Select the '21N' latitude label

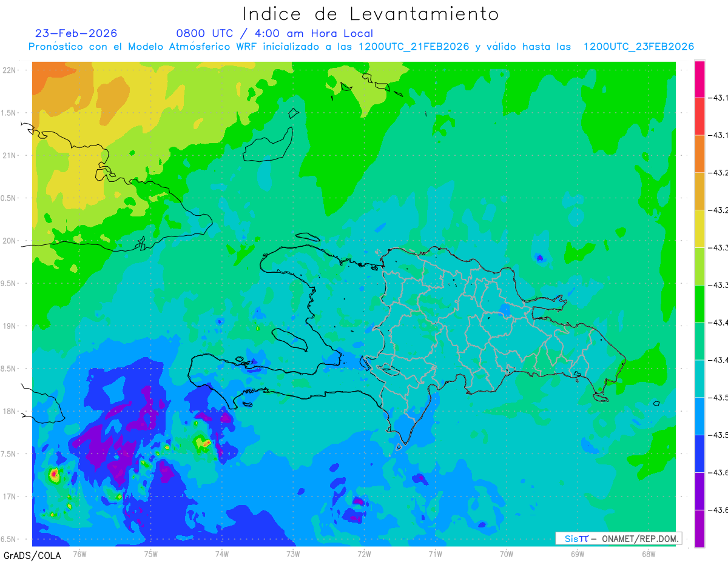(8, 156)
